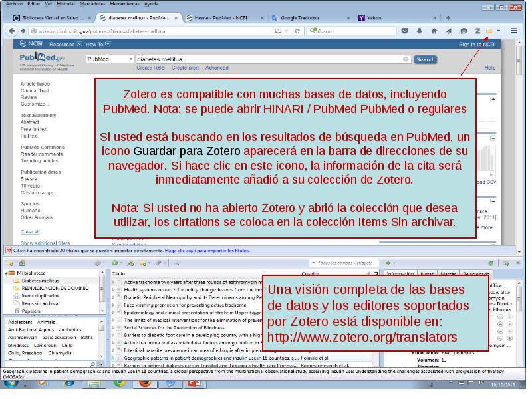Sync Zotero with green sync icon
532x399 pixels.
click(x=490, y=263)
